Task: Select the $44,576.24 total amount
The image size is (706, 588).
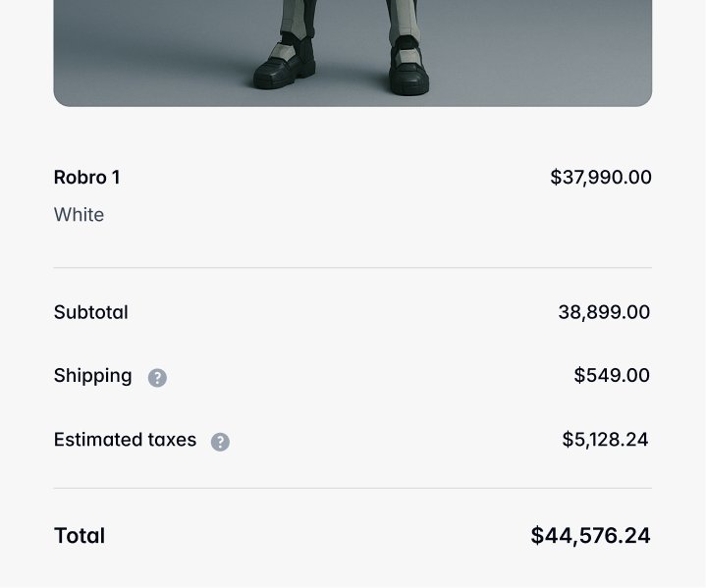Action: (x=590, y=536)
